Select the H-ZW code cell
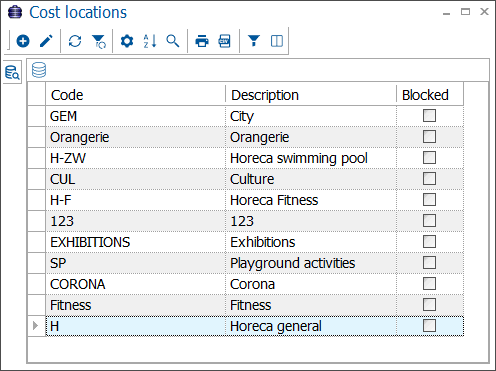Viewport: 496px width, 371px height. click(x=135, y=158)
